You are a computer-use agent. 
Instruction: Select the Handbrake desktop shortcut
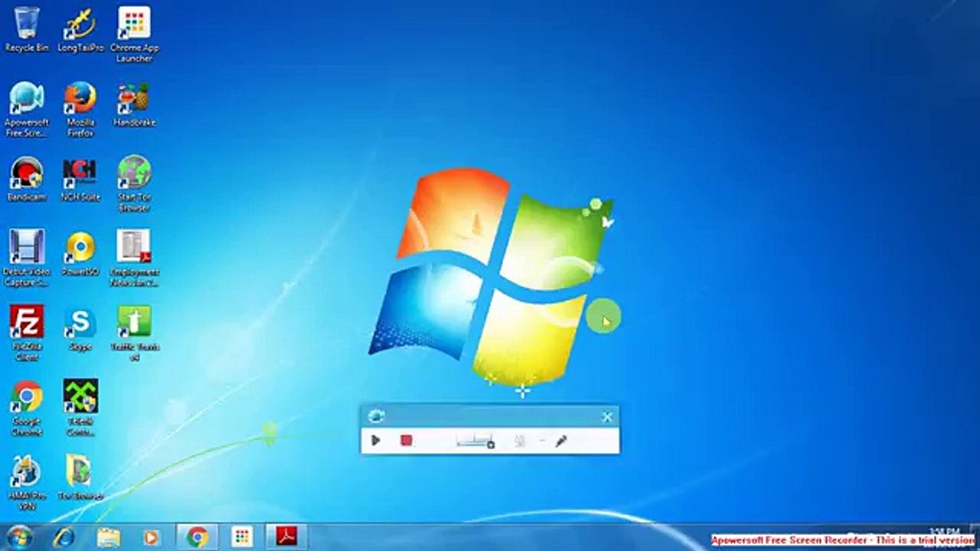(x=134, y=104)
